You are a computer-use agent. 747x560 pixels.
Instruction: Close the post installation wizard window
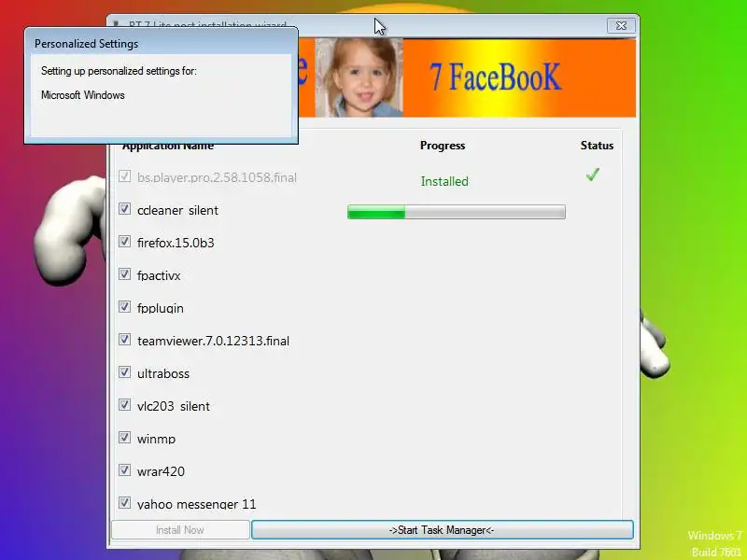coord(621,26)
